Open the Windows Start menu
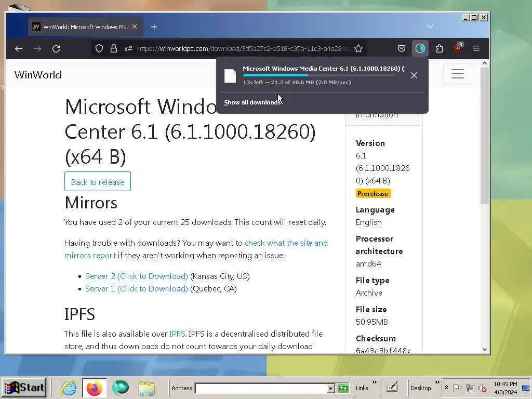532x399 pixels. (x=24, y=388)
